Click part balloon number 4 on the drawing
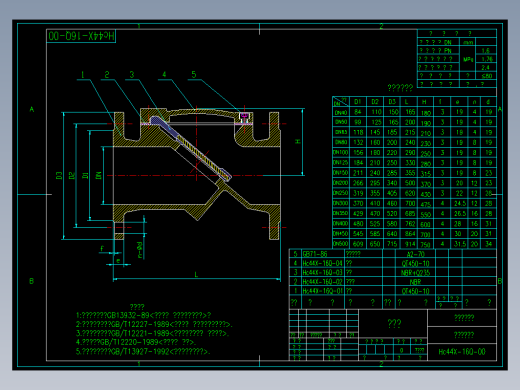520x390 pixels. 164,74
